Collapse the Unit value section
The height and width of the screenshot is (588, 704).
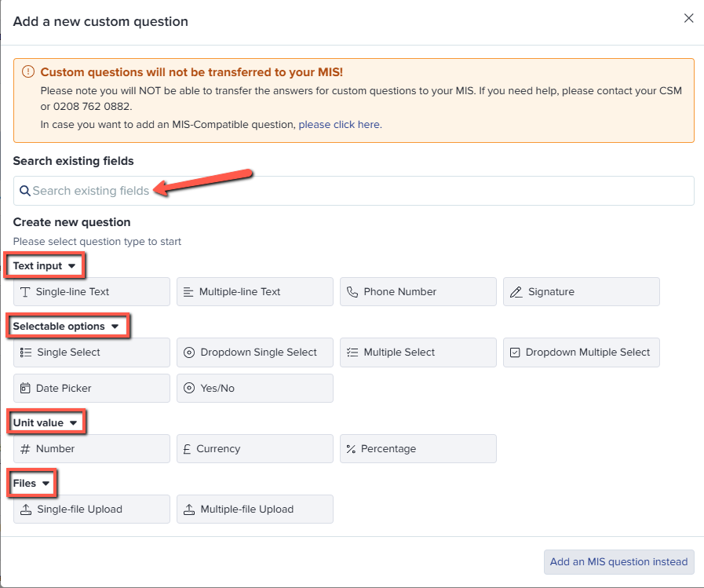click(x=46, y=422)
